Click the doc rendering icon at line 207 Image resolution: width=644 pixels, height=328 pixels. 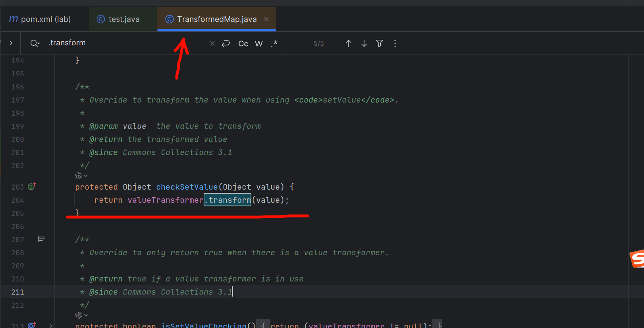(x=41, y=239)
